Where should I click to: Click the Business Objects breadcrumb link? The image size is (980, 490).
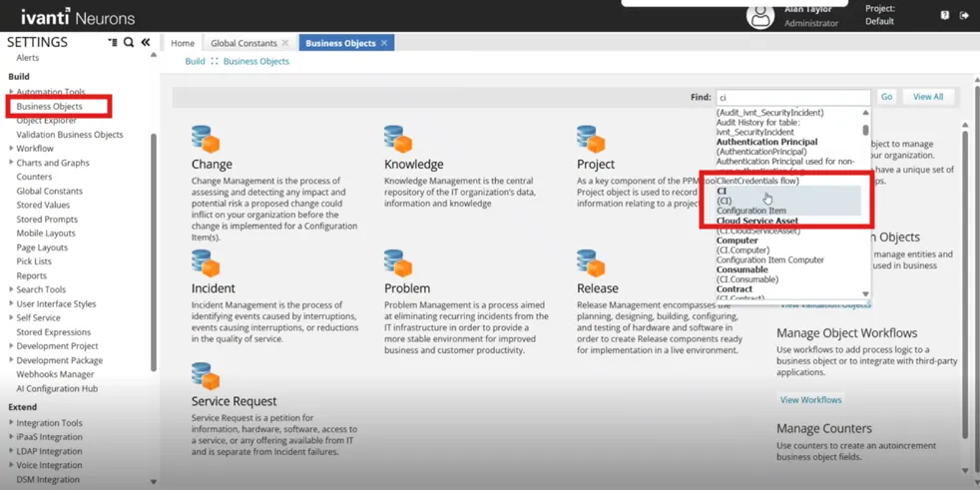[256, 61]
